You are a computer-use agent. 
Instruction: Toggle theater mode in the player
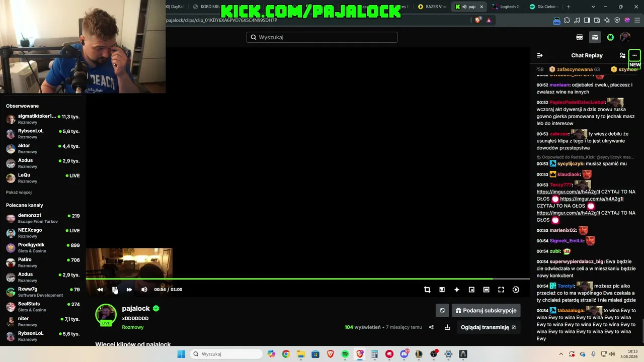tap(486, 290)
